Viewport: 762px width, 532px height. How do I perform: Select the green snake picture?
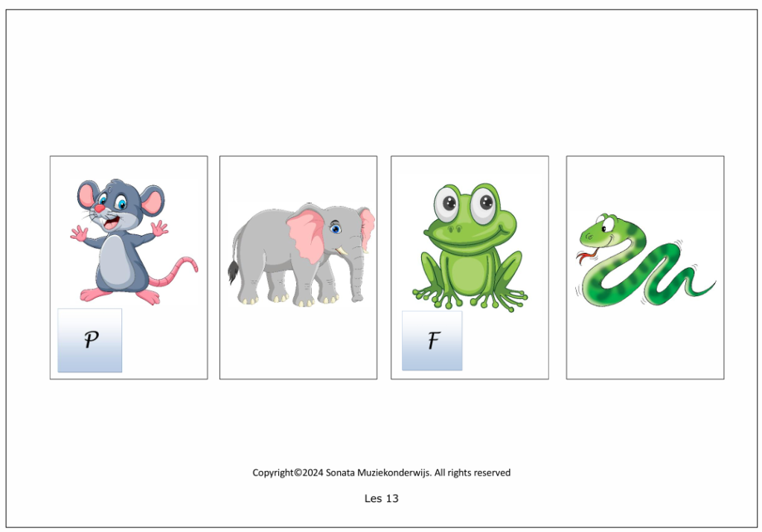pos(645,260)
